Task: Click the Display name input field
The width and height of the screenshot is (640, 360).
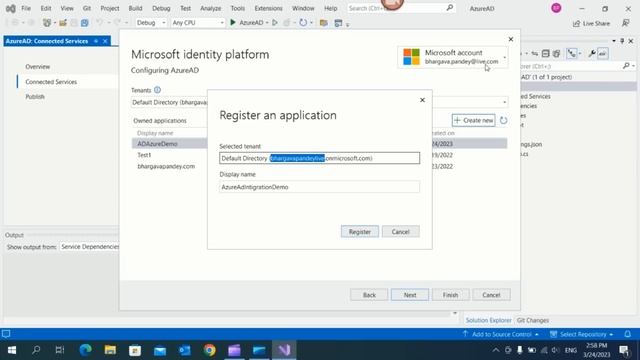Action: [319, 187]
